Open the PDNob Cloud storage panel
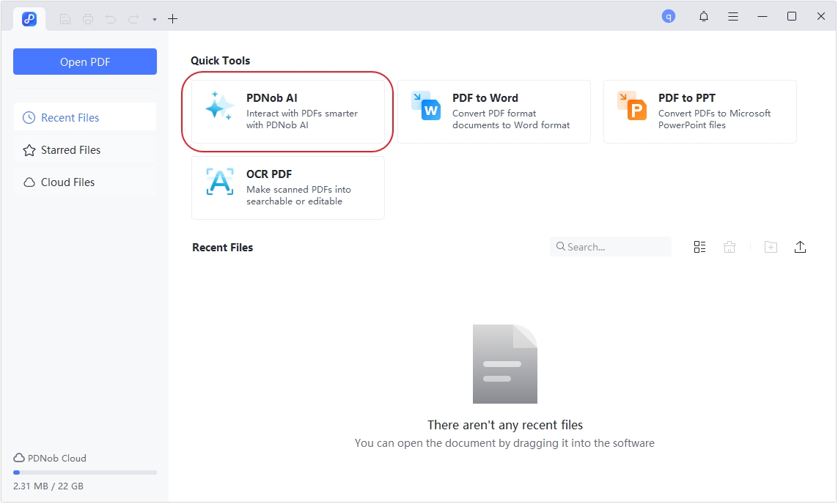This screenshot has width=838, height=504. (x=49, y=458)
